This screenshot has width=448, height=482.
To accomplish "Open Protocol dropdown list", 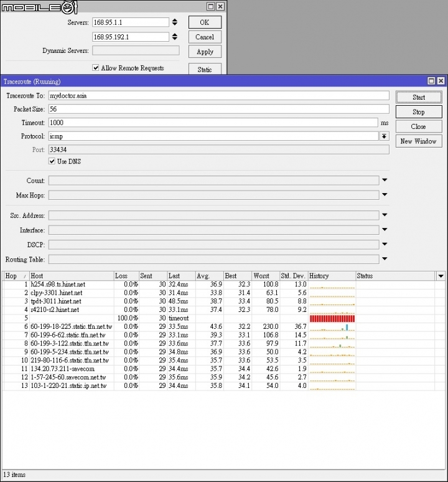I will pyautogui.click(x=384, y=136).
